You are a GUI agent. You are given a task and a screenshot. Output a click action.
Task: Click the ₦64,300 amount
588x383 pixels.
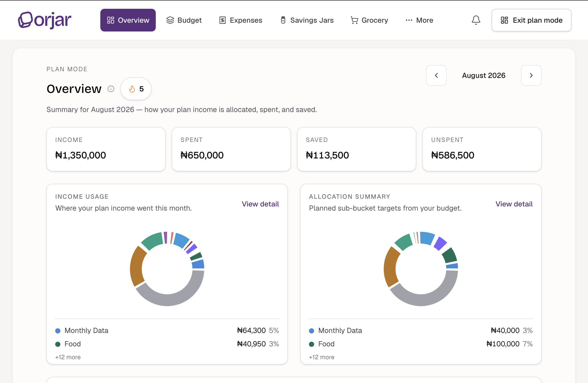pyautogui.click(x=251, y=331)
